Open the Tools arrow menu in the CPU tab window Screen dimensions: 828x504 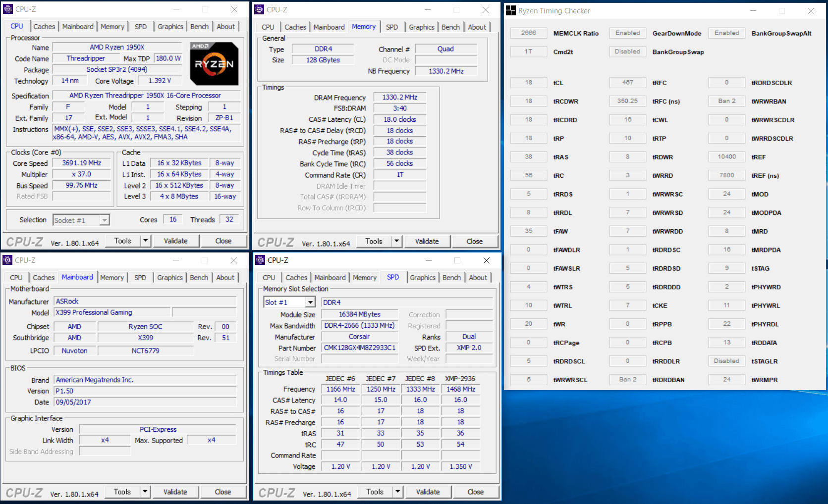click(x=146, y=241)
